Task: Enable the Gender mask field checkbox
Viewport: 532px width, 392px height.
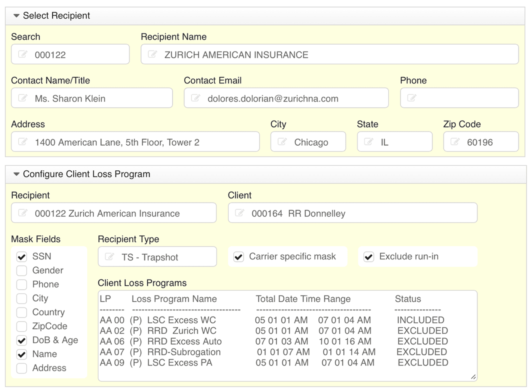Action: [x=22, y=271]
